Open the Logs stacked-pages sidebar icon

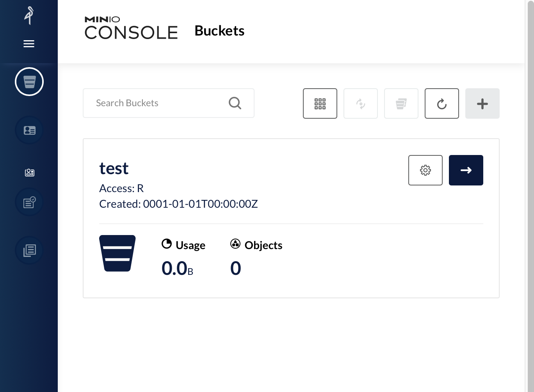(29, 250)
